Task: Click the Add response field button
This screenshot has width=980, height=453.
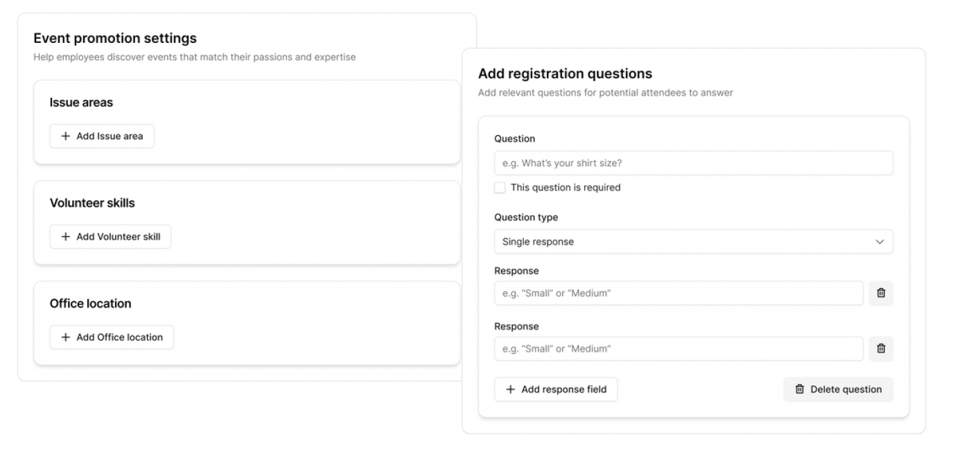Action: click(556, 389)
